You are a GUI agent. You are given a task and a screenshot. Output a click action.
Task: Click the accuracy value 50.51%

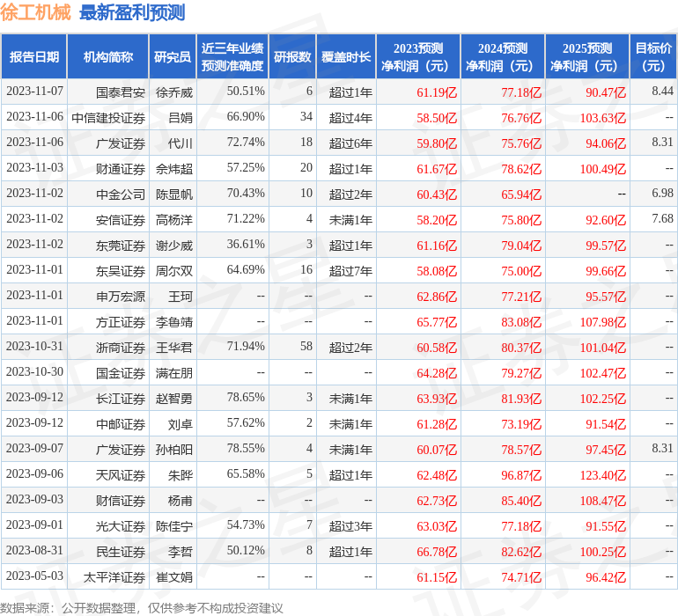246,92
